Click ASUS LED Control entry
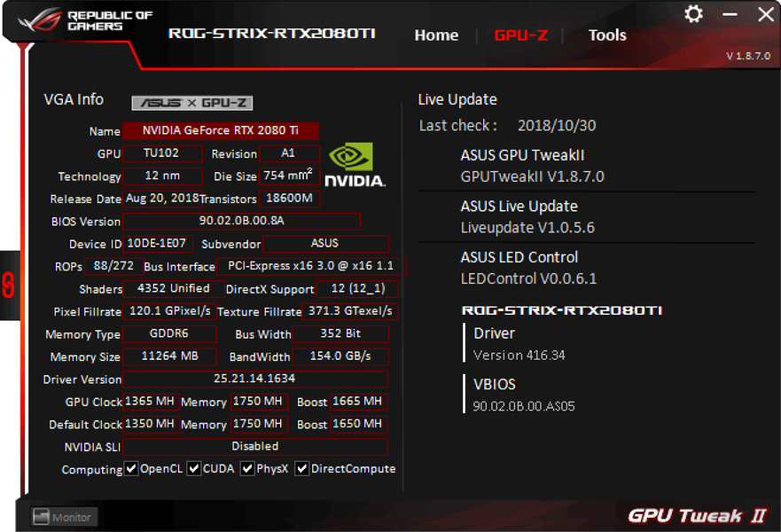Screen dimensions: 781x532 [x=528, y=268]
